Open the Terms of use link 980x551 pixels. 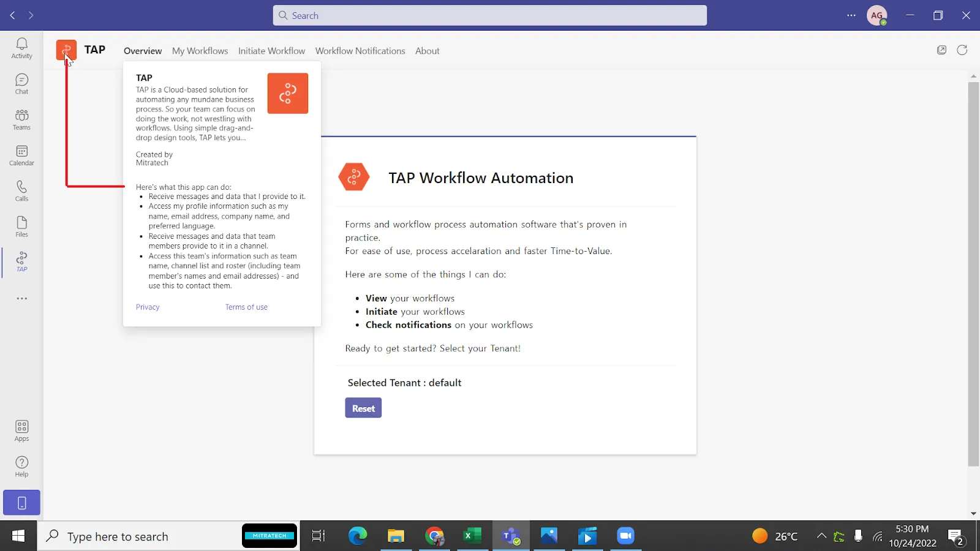(246, 307)
